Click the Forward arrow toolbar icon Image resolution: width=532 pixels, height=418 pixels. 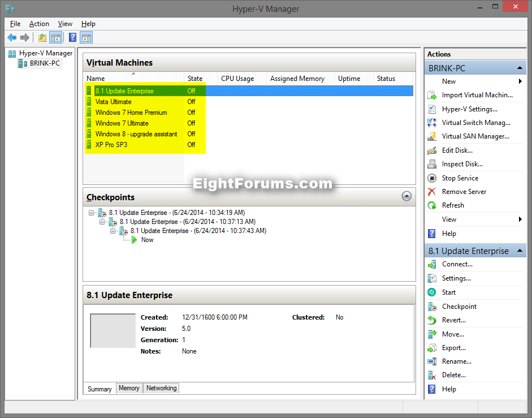[24, 37]
